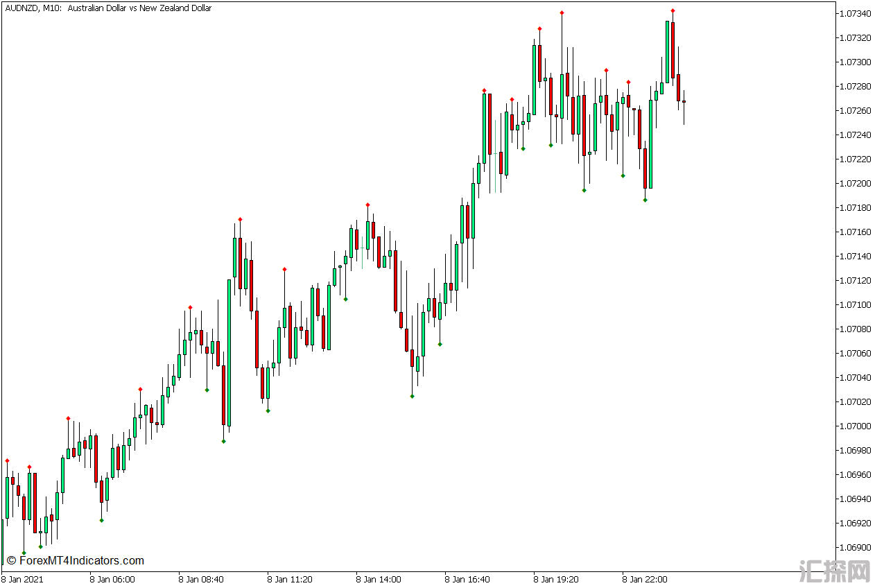Click the AUDNZD, M10 chart title
Image resolution: width=884 pixels, height=588 pixels.
coord(108,8)
